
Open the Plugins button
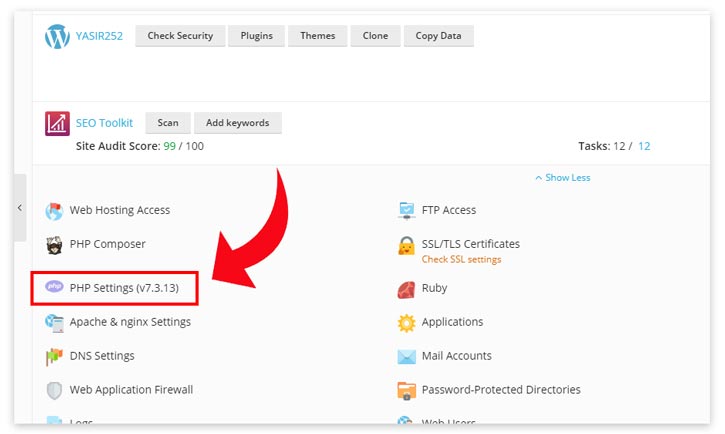[x=257, y=36]
